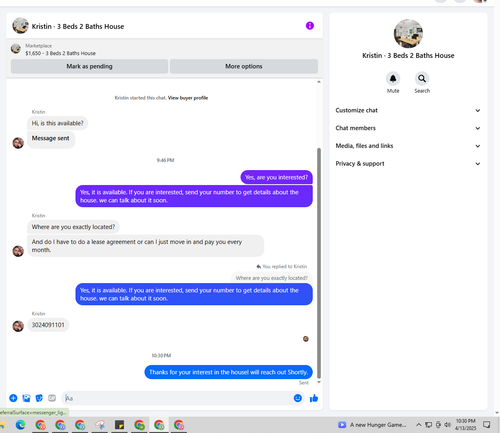This screenshot has height=433, width=500.
Task: Click the reply arrow icon near 'You replied to Kristin'
Action: click(259, 266)
